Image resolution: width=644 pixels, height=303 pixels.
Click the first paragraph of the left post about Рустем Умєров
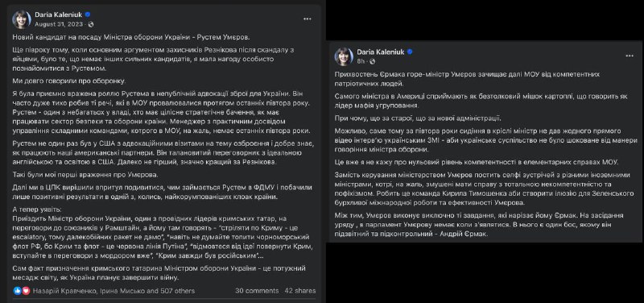(x=131, y=37)
